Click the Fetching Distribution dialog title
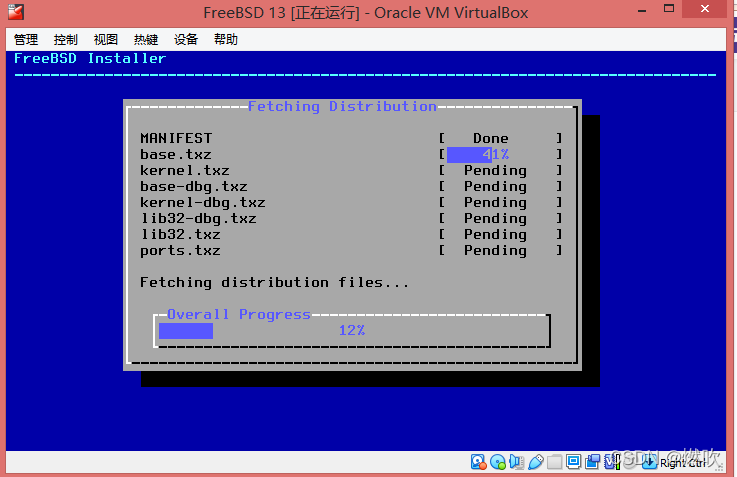This screenshot has width=737, height=477. pos(342,107)
